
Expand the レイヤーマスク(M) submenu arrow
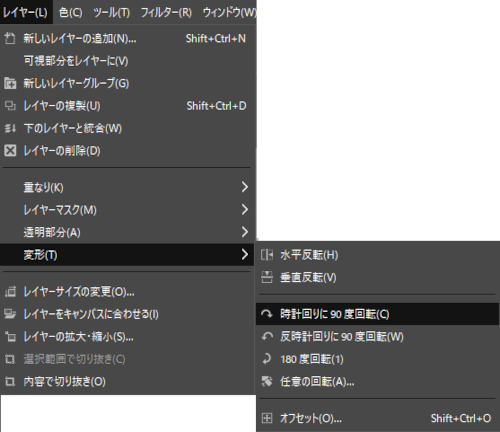245,210
